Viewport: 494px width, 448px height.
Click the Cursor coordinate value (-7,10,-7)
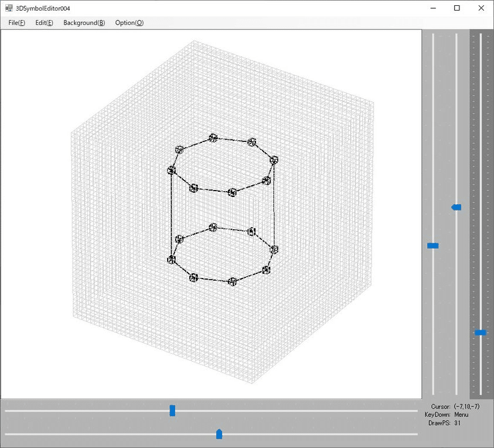pos(466,406)
